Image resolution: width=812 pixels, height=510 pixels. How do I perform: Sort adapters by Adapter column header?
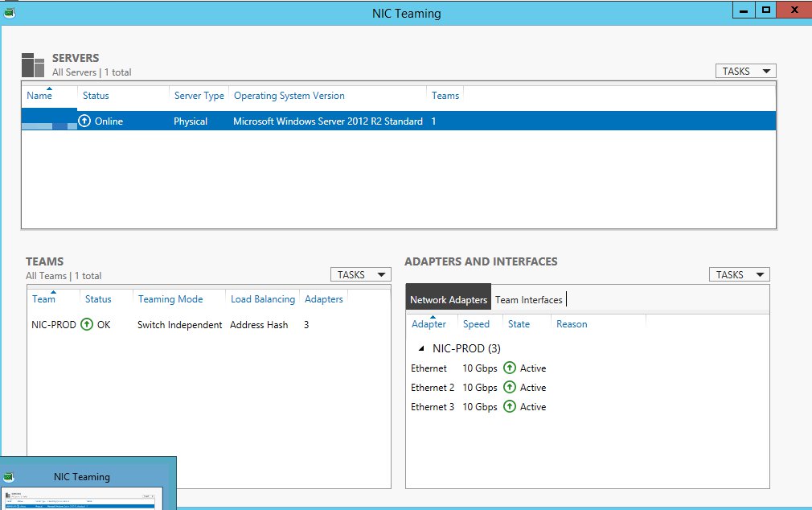pyautogui.click(x=429, y=324)
